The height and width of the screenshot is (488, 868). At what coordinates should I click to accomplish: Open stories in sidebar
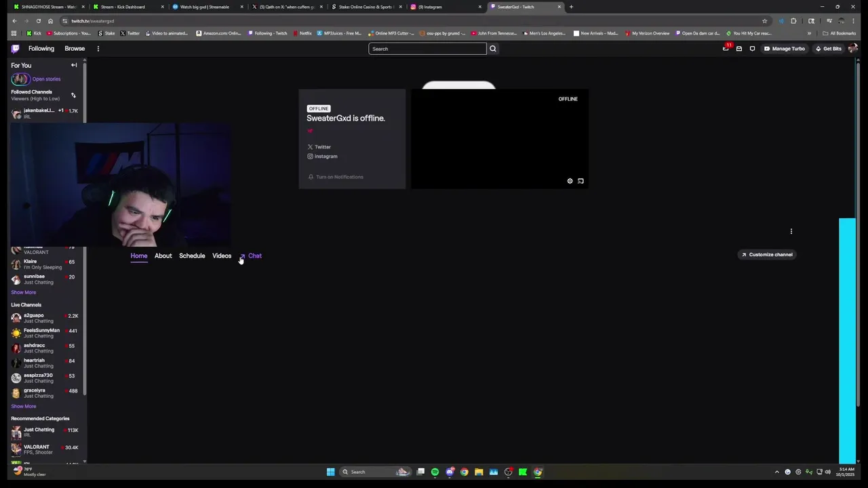coord(36,79)
